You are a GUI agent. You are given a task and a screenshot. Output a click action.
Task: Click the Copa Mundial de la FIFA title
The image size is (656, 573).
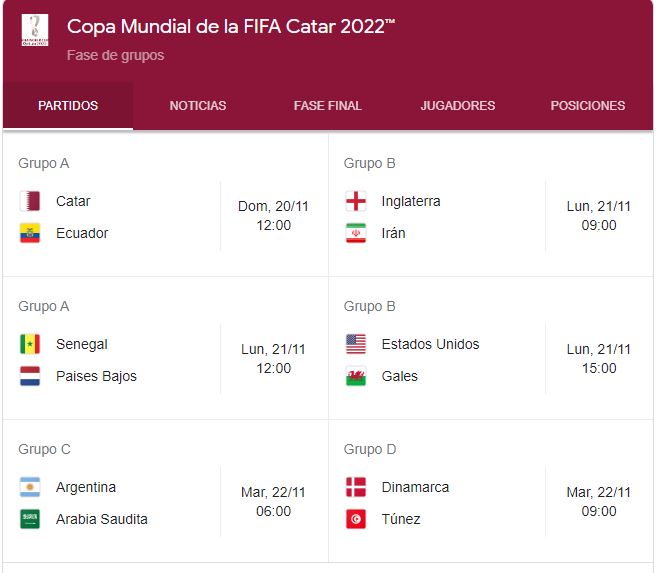click(231, 27)
